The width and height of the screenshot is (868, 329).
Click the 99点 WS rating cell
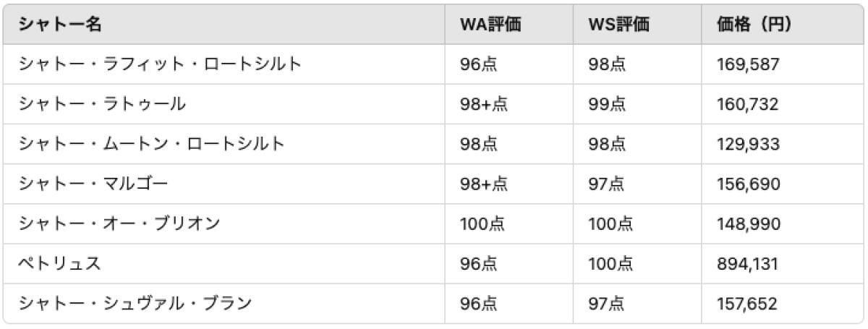tap(607, 104)
